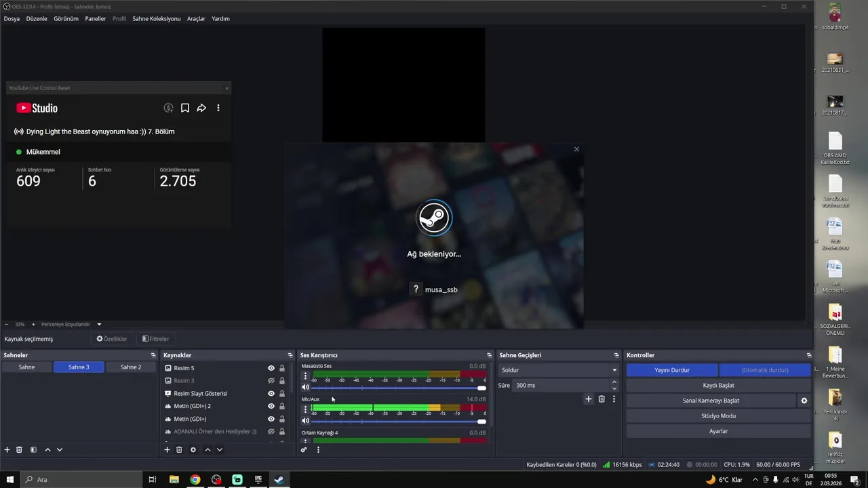Open the three-dot menu in YouTube Studio panel
868x488 pixels.
click(x=218, y=108)
